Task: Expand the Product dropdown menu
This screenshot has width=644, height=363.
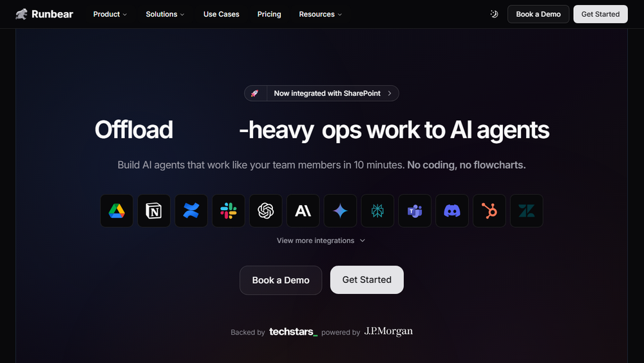Action: pos(109,14)
